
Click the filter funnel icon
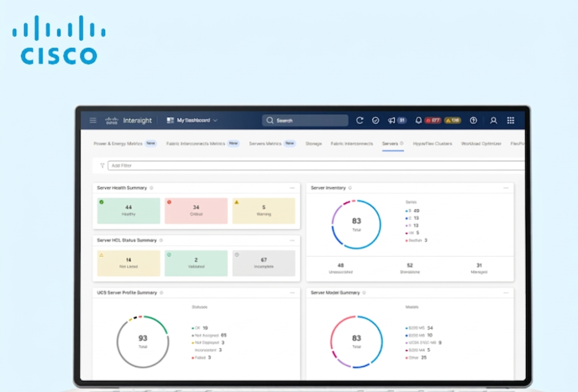coord(102,166)
